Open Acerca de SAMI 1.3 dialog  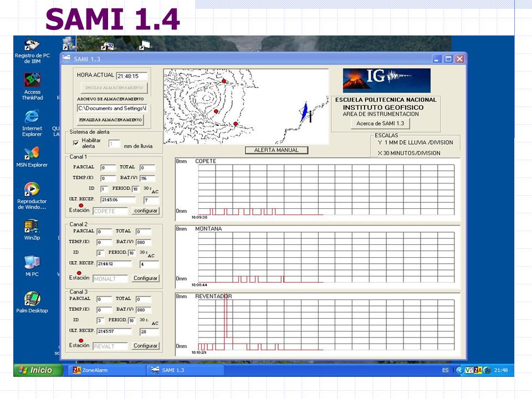coord(380,124)
